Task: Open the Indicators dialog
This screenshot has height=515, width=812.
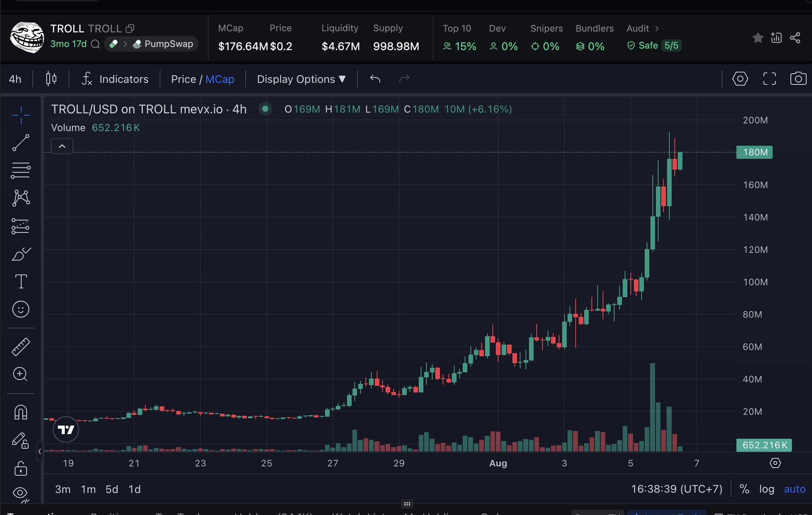Action: coord(115,79)
